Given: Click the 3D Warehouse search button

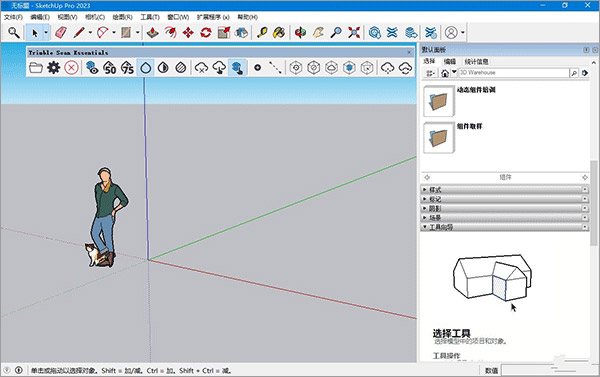Looking at the screenshot, I should (574, 73).
